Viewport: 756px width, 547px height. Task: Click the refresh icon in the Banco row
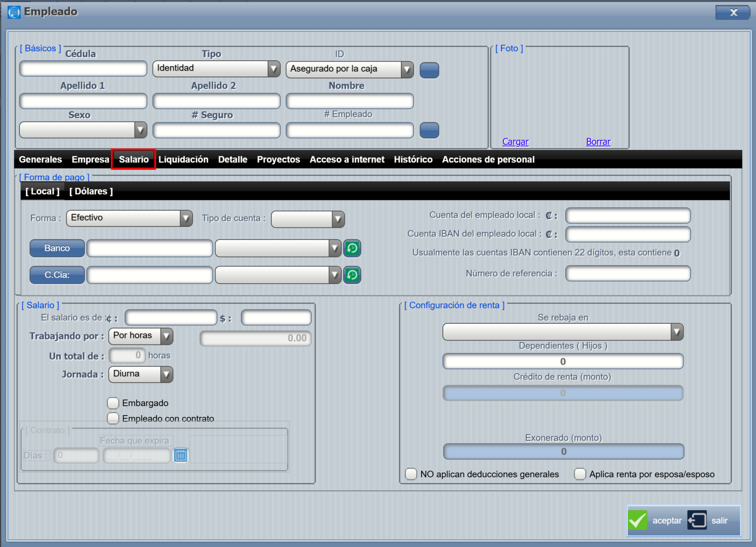(x=352, y=248)
